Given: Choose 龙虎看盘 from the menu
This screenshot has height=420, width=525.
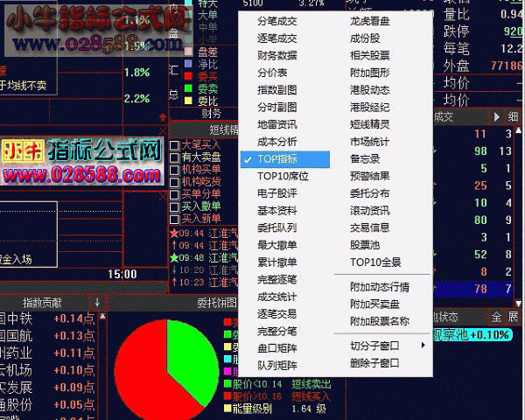Looking at the screenshot, I should [370, 21].
